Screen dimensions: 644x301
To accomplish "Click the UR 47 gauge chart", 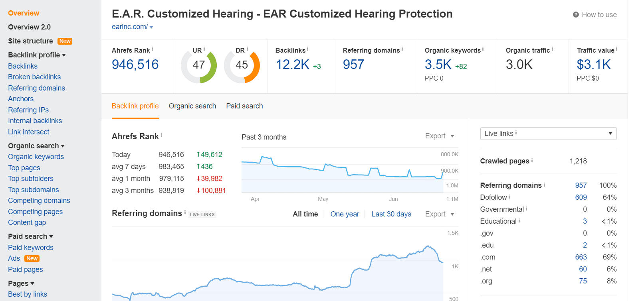I will [x=199, y=65].
